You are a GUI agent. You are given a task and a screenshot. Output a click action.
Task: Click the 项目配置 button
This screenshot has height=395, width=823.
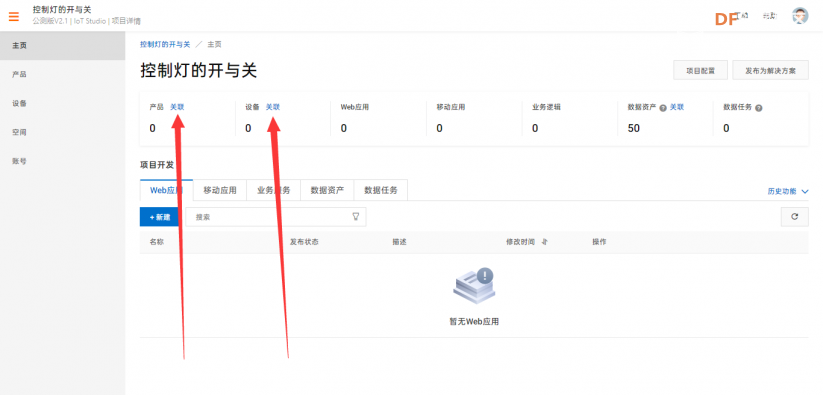tap(701, 70)
